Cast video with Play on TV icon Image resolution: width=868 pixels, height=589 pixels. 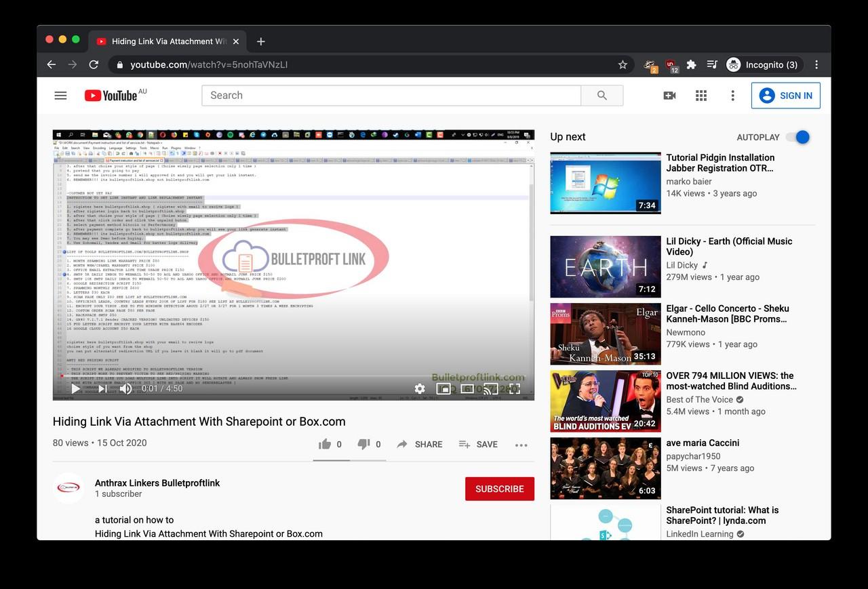[x=490, y=388]
